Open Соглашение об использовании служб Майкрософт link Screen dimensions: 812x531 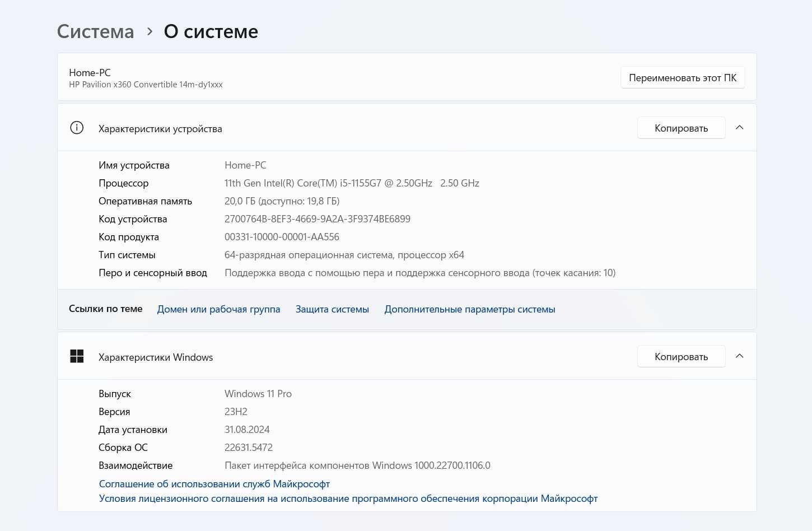pos(214,484)
